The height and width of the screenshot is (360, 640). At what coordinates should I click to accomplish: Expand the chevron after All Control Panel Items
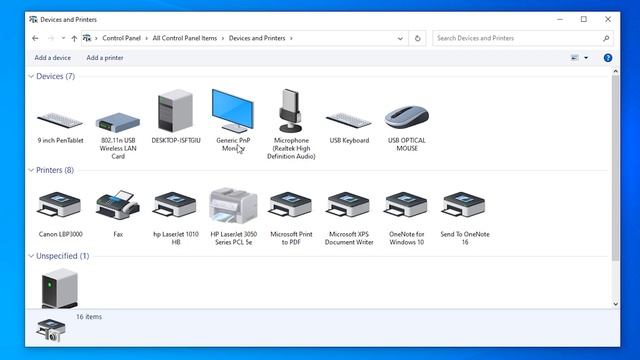223,38
